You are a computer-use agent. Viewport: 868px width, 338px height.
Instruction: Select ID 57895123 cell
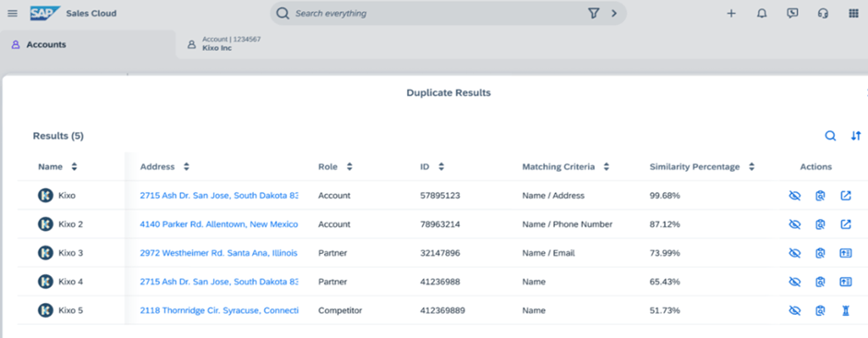(x=440, y=195)
